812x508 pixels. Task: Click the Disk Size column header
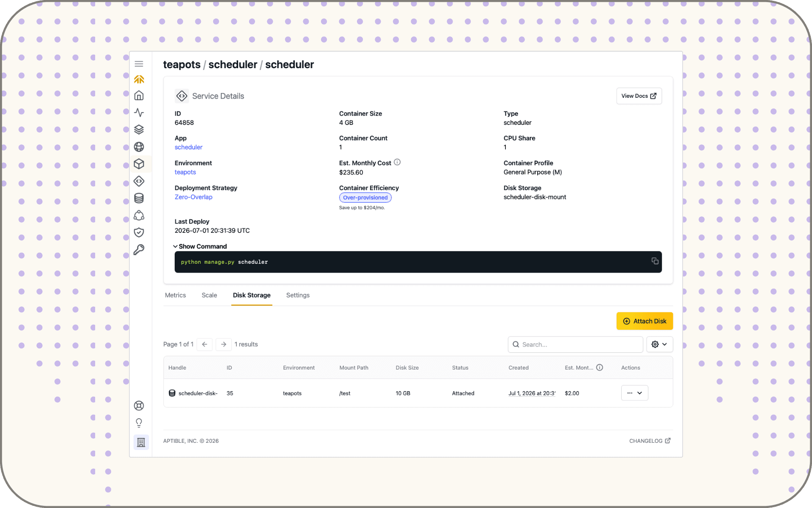pos(407,367)
